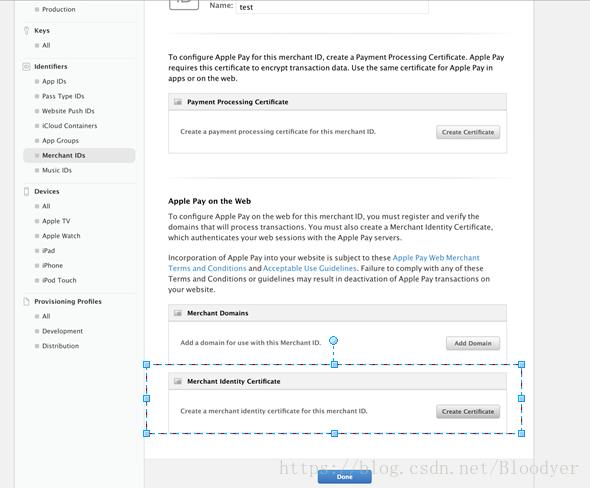Click the Apple Pay on the Web heading
The height and width of the screenshot is (488, 590).
[210, 201]
